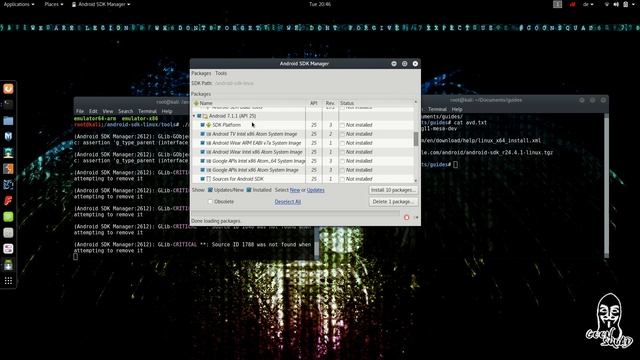Click the SDK Path field

coord(234,83)
